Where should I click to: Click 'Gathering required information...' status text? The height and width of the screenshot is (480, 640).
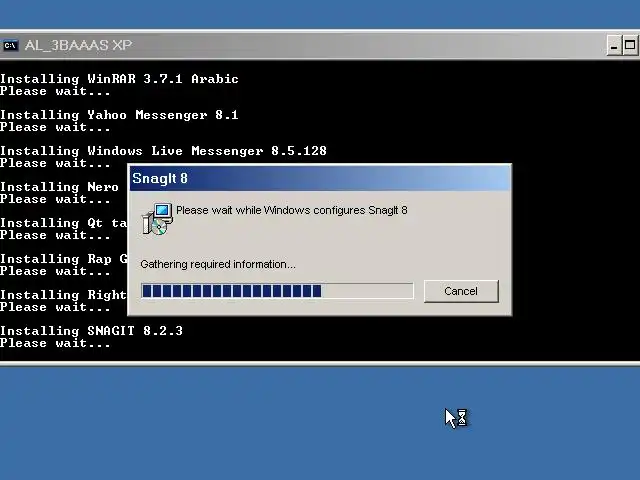click(x=218, y=264)
